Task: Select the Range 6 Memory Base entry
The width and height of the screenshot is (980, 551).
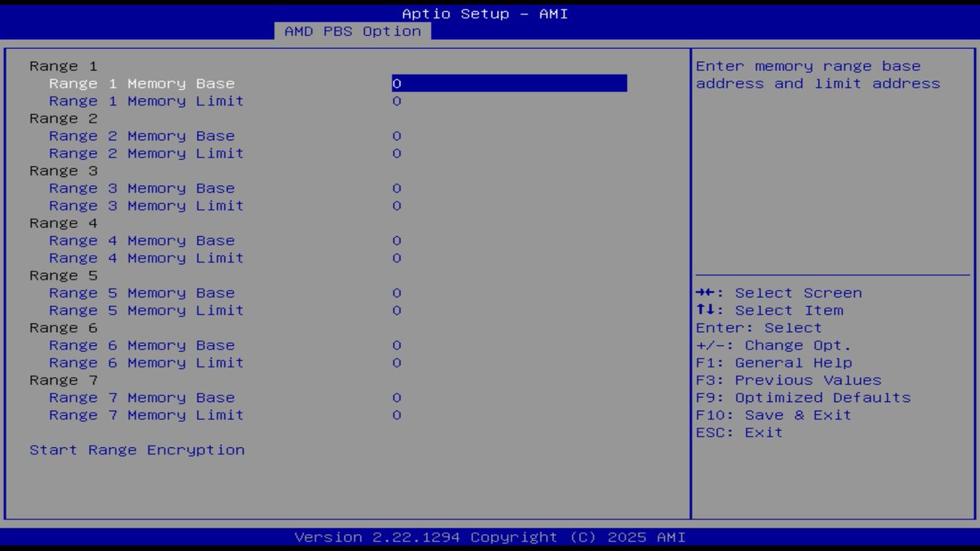Action: pyautogui.click(x=142, y=345)
